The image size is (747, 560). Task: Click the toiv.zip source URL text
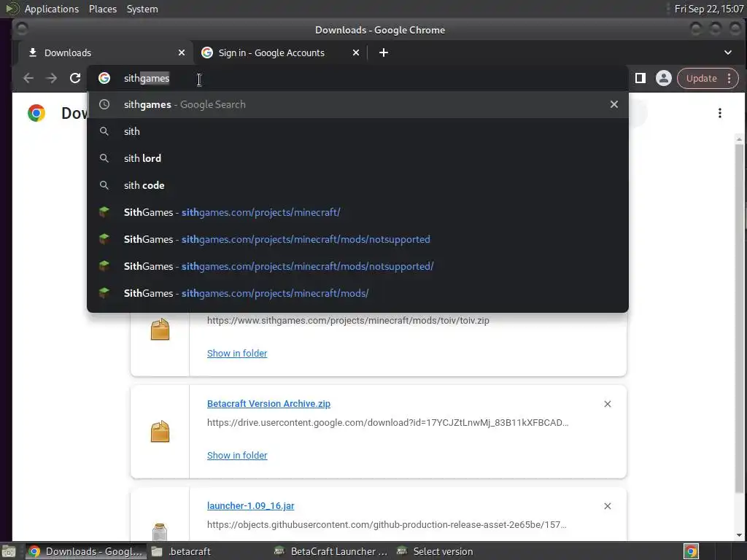tap(348, 321)
